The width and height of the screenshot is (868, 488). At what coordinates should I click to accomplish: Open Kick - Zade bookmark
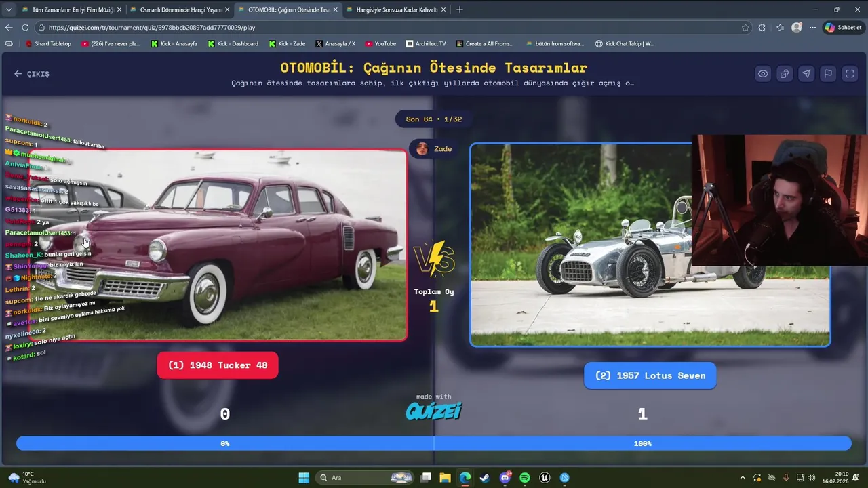pyautogui.click(x=287, y=43)
